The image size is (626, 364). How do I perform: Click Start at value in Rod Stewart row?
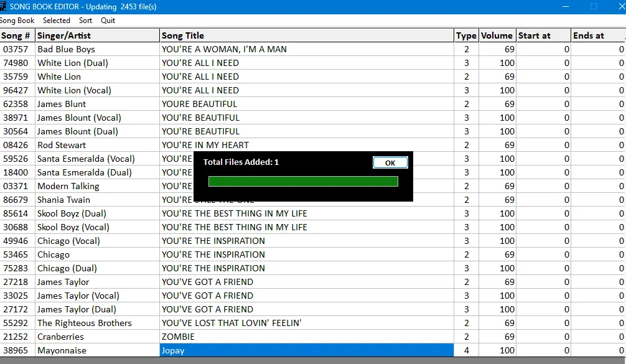[x=544, y=145]
